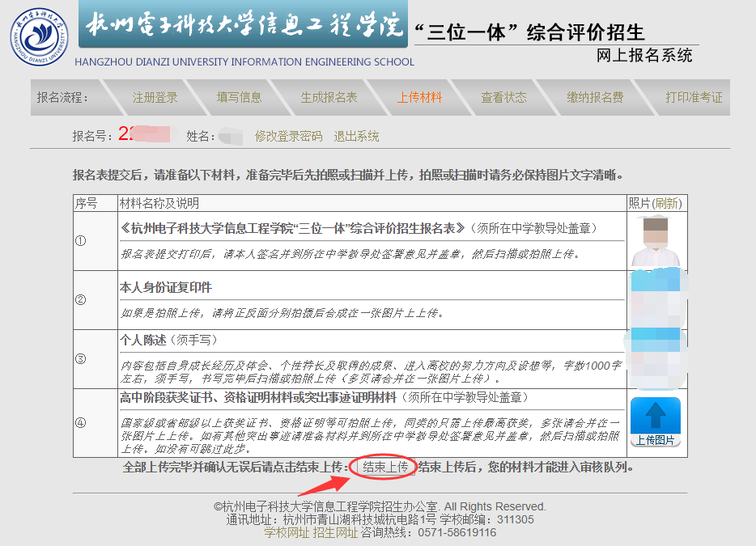Select the 生成报名表 step
Screen dimensions: 756x546
[329, 97]
